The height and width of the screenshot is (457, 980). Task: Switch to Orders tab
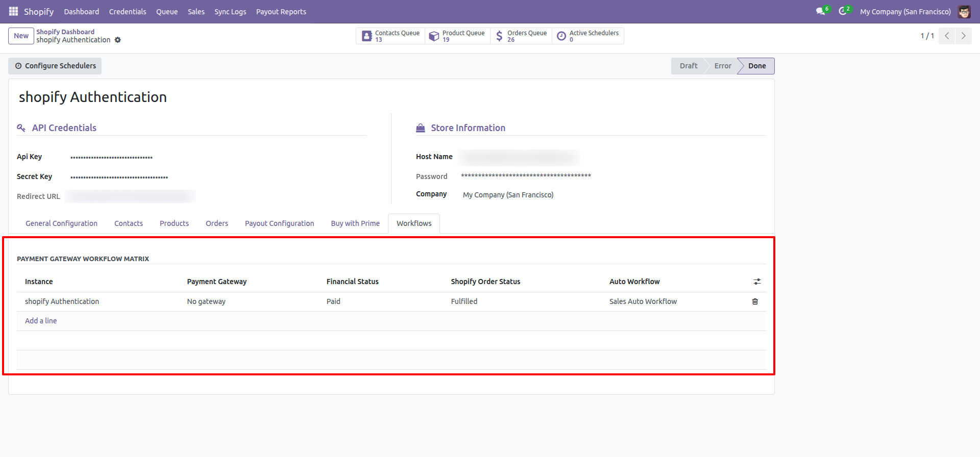(217, 223)
